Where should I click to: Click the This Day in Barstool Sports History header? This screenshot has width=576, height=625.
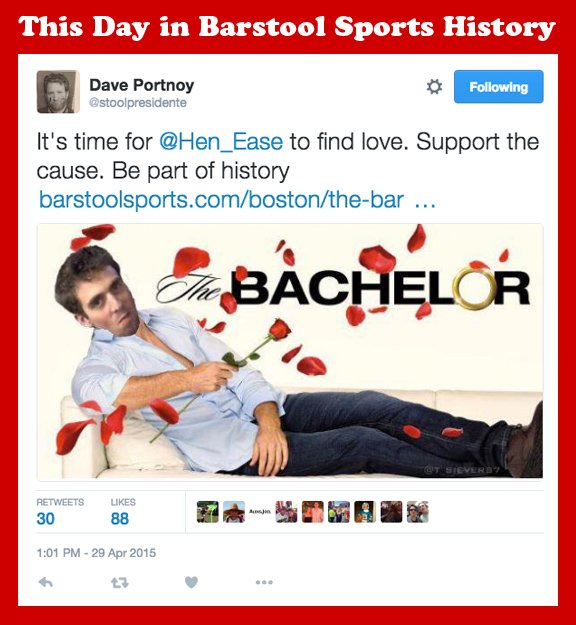coord(287,27)
